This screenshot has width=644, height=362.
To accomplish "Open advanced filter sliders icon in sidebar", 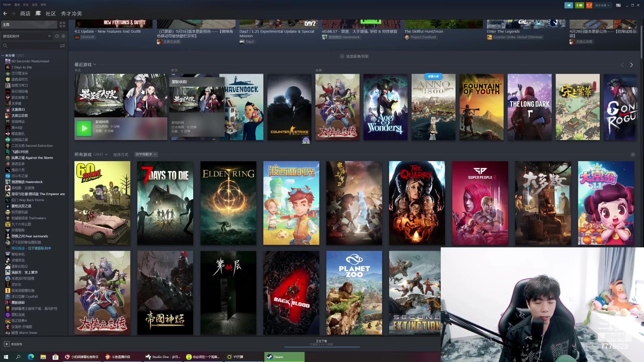I will [62, 46].
